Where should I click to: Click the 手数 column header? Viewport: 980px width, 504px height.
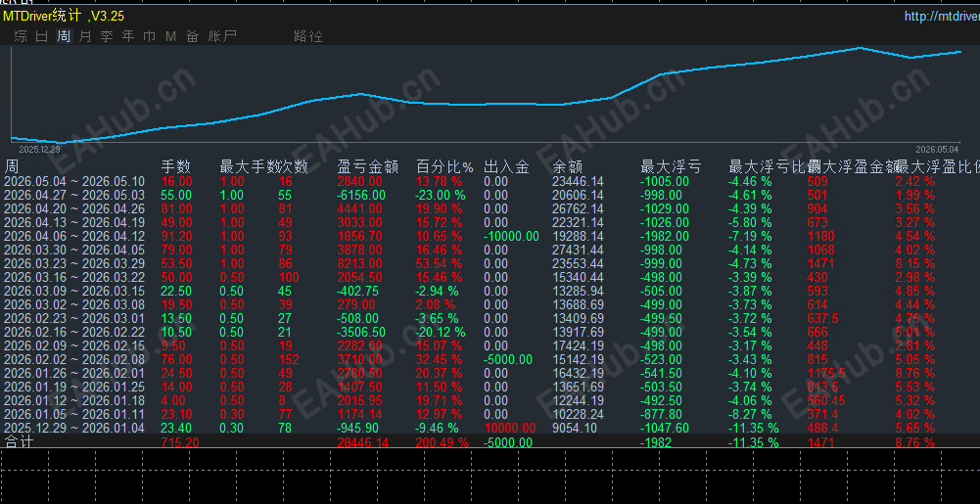point(175,166)
